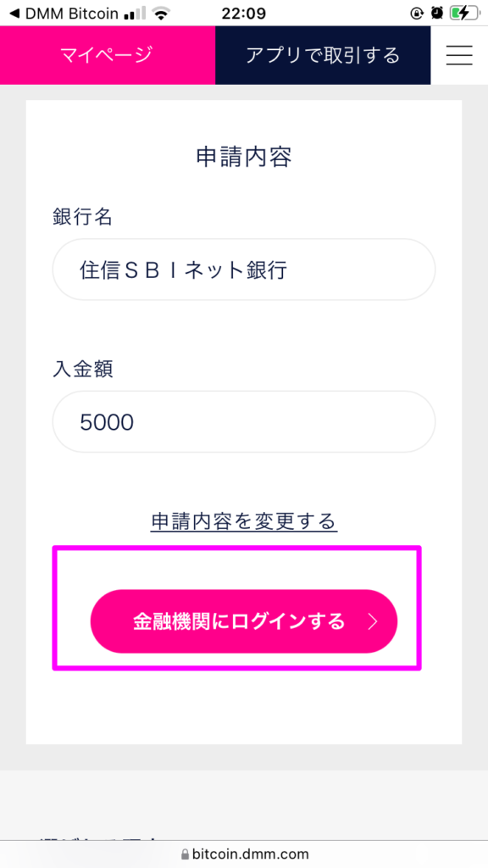The height and width of the screenshot is (868, 488).
Task: Tap the cellular signal bars icon
Action: pyautogui.click(x=135, y=13)
